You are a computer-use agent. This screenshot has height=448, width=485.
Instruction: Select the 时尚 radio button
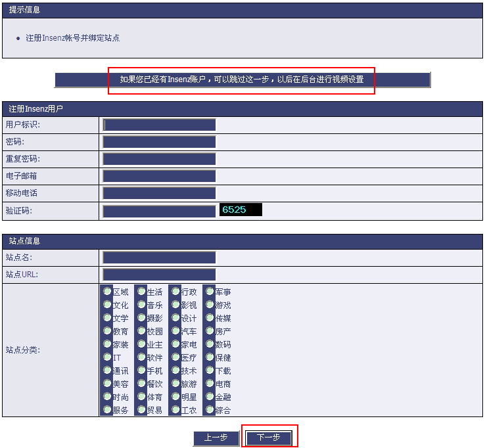[107, 396]
